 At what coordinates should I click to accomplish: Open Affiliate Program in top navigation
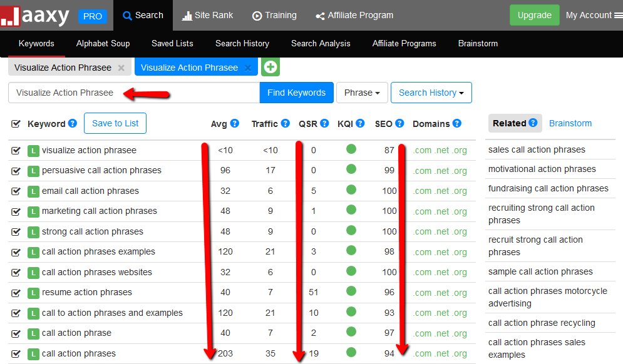(x=354, y=15)
